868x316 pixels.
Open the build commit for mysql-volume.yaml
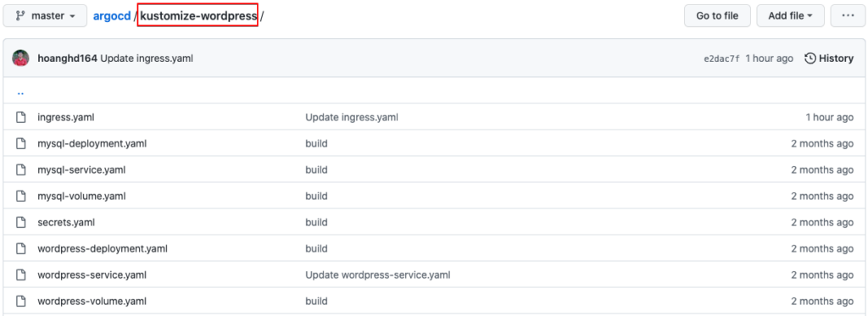pos(316,196)
